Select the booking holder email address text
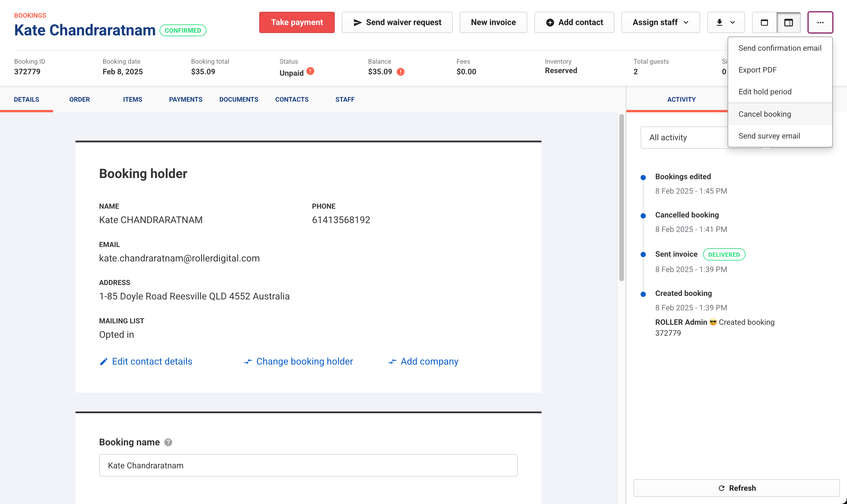 (179, 258)
